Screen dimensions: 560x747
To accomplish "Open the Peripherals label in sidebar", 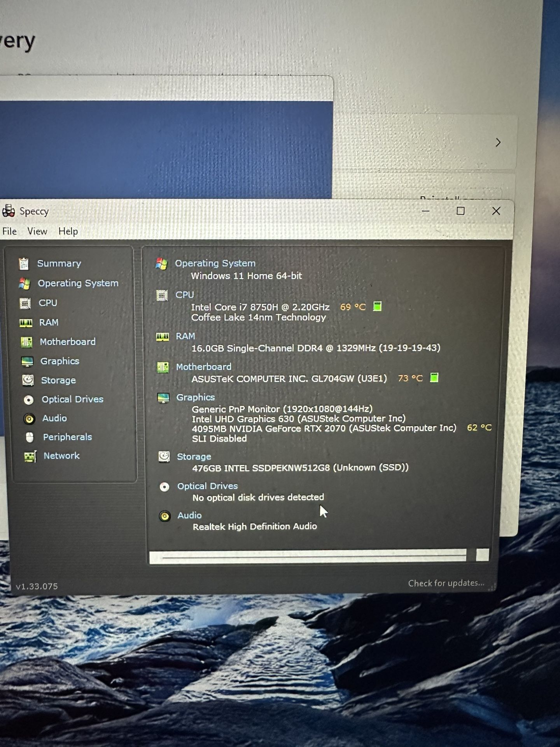I will [x=68, y=437].
